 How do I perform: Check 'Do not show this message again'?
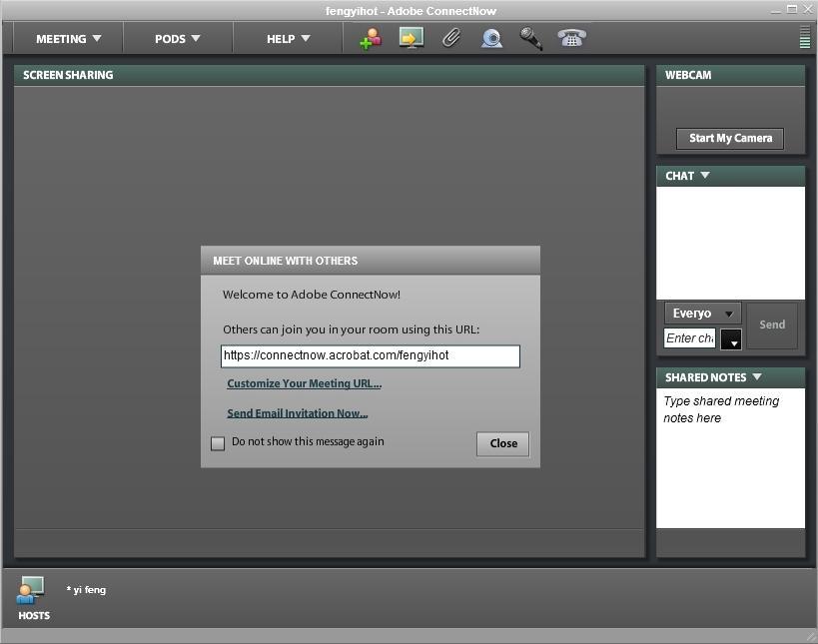pos(218,443)
